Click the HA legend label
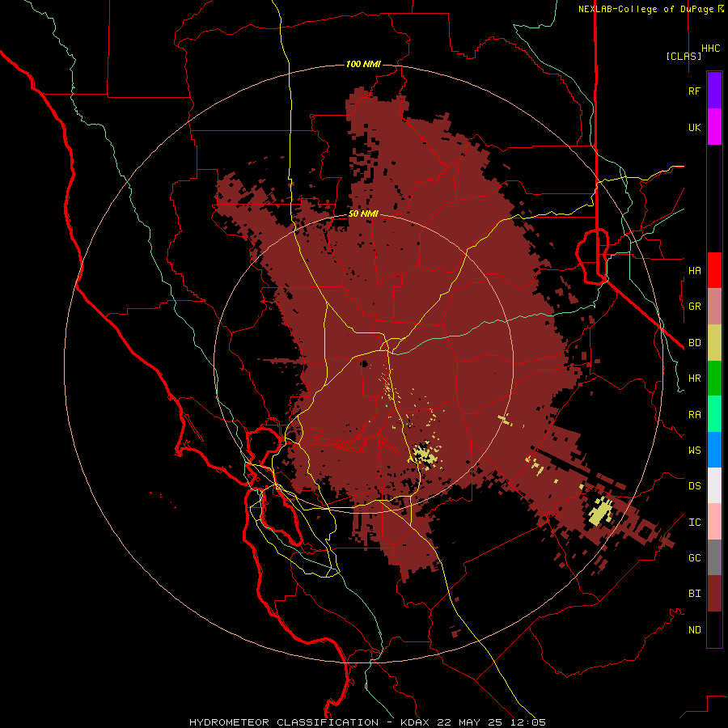The width and height of the screenshot is (728, 728). pyautogui.click(x=694, y=270)
